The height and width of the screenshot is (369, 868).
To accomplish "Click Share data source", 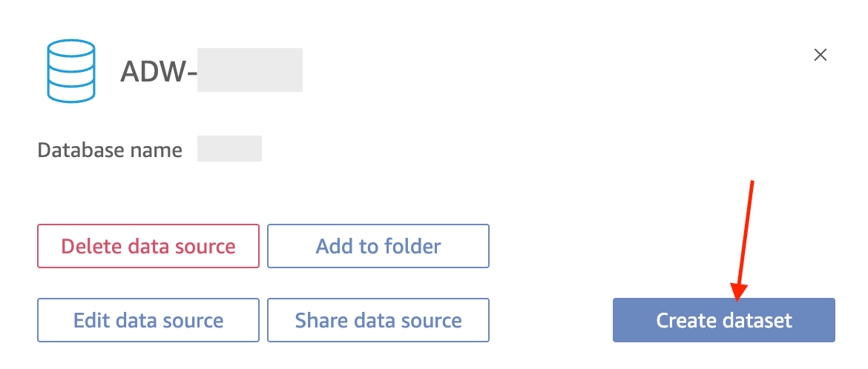I will (x=378, y=320).
